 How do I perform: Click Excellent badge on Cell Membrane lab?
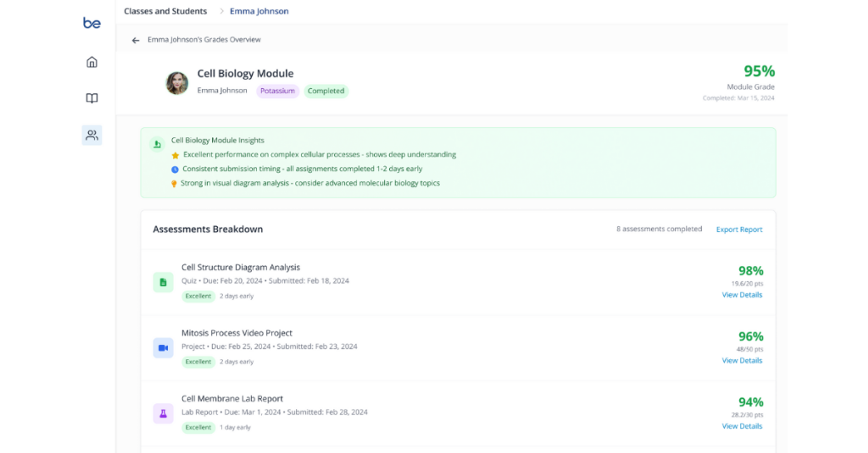(x=198, y=427)
